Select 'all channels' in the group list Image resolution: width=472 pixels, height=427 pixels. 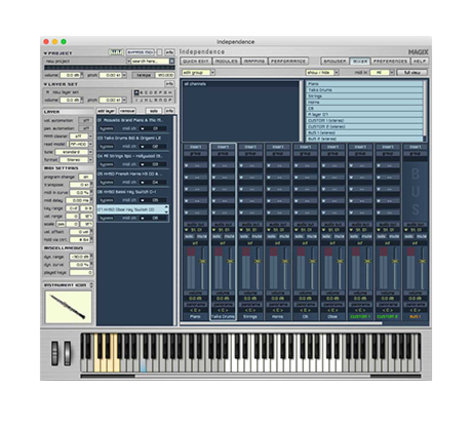(x=241, y=84)
